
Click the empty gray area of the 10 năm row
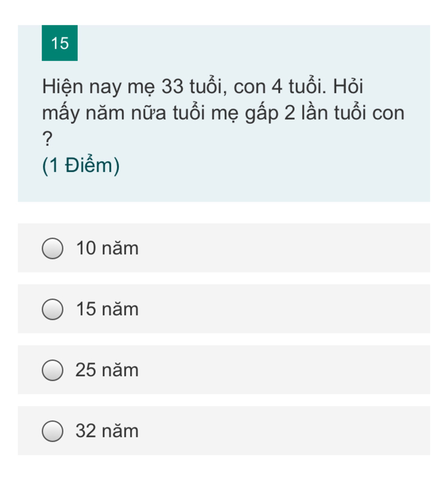(284, 248)
